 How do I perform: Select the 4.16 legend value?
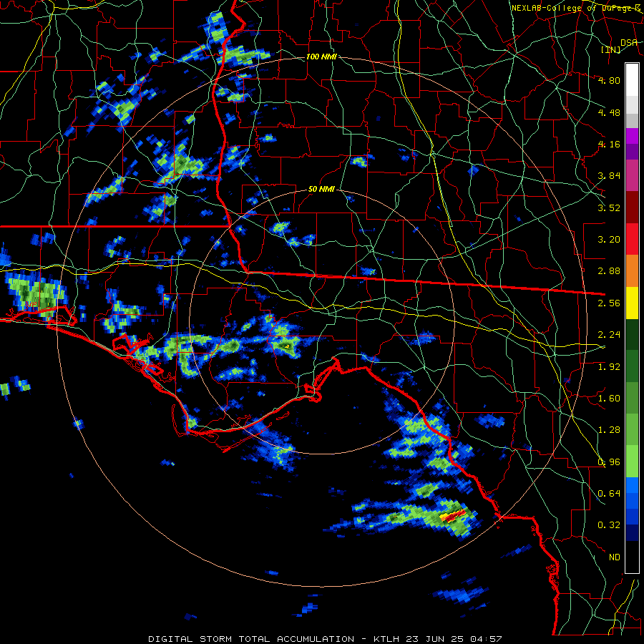[609, 144]
